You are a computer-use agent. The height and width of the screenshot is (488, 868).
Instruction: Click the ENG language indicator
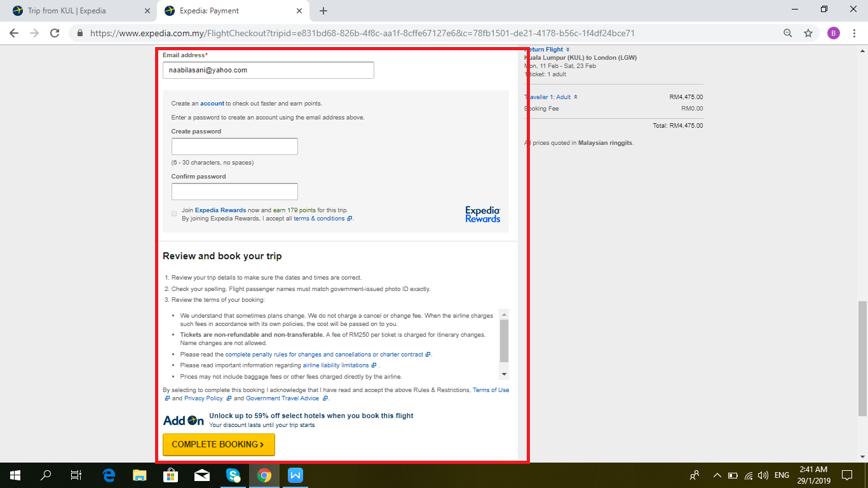point(782,475)
